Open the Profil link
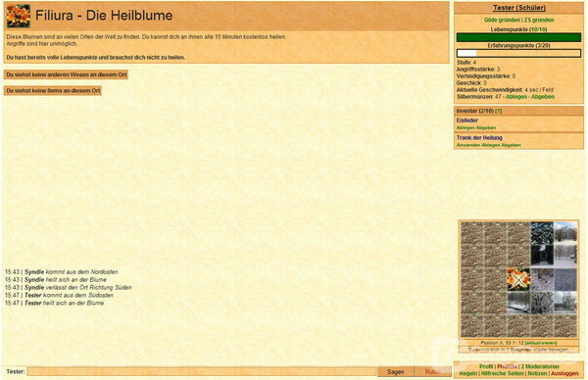The image size is (588, 380). [x=486, y=366]
